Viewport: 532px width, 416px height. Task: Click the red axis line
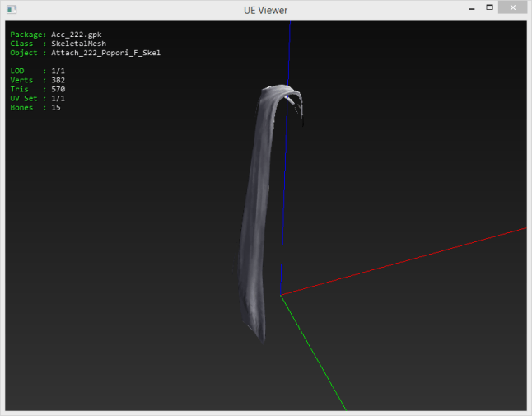(x=412, y=258)
